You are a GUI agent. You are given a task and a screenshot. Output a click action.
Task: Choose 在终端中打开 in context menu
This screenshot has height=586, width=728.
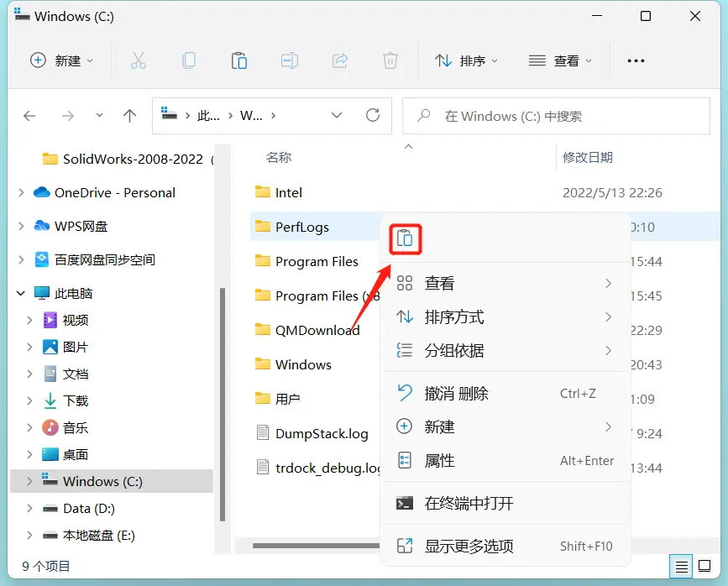tap(505, 504)
